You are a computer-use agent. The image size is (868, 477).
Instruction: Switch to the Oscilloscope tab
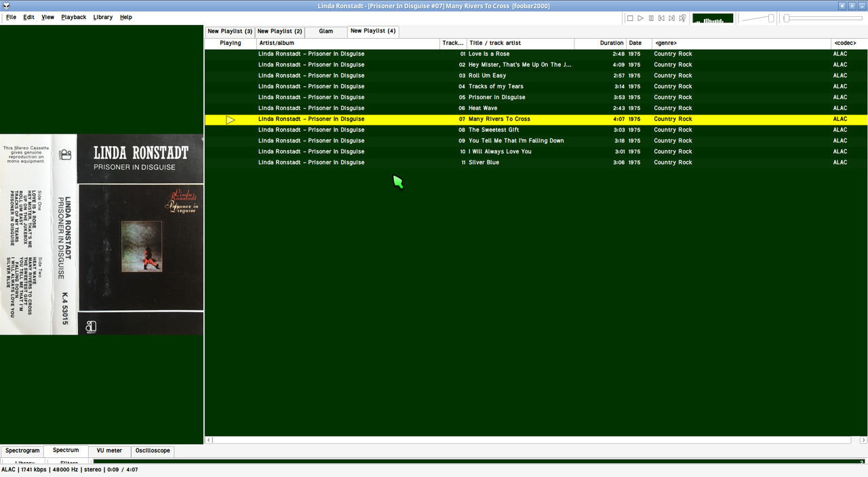(153, 451)
